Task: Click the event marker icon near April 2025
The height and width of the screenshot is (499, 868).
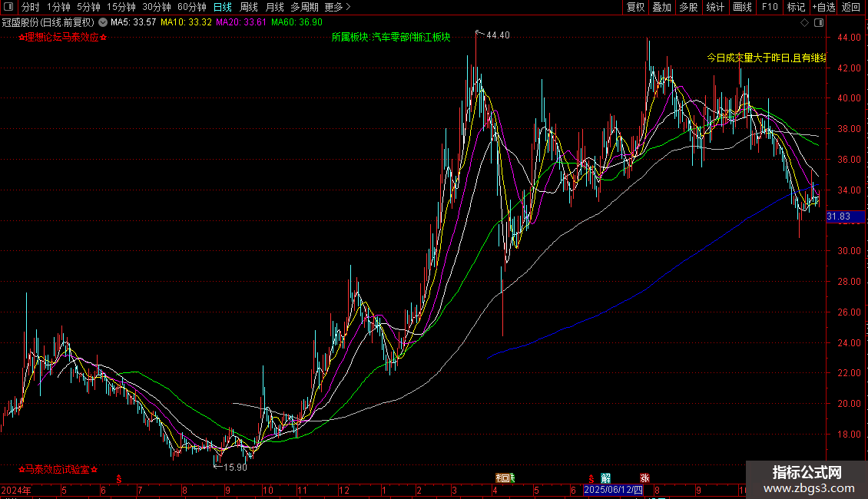Action: [x=505, y=478]
